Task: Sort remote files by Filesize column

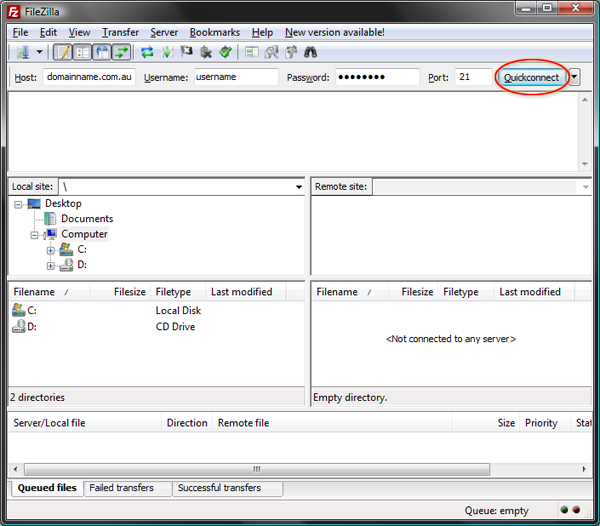Action: point(413,292)
